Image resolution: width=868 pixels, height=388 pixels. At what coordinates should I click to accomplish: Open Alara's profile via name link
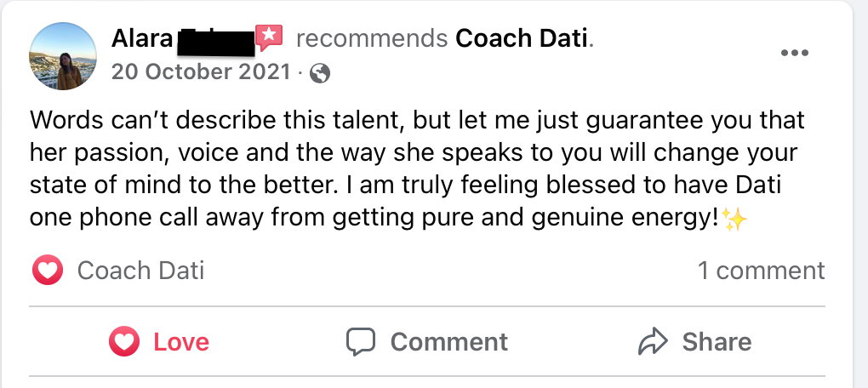click(142, 38)
